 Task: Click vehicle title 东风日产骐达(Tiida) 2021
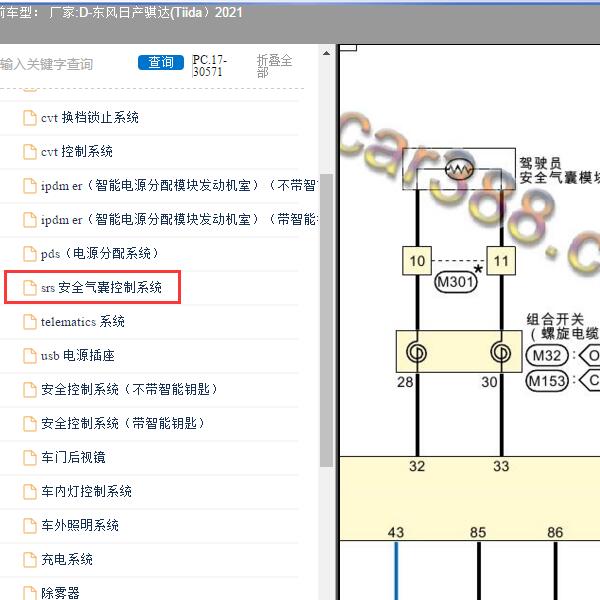pos(167,13)
